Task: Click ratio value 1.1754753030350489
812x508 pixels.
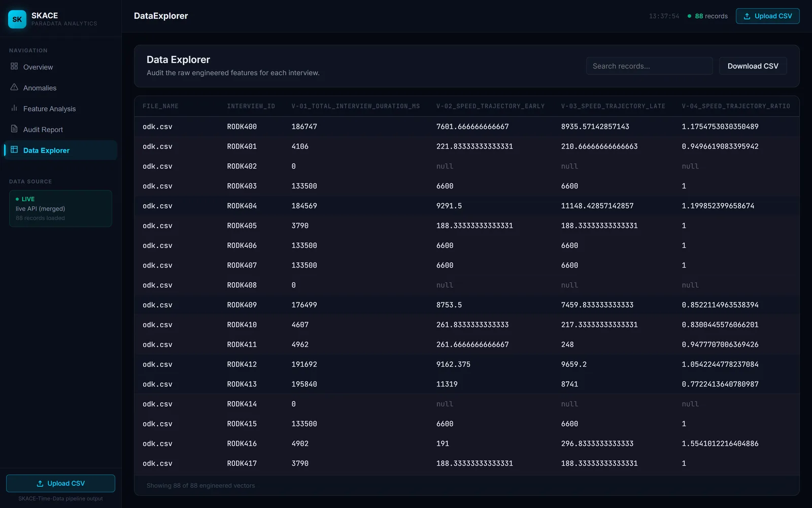Action: 720,126
